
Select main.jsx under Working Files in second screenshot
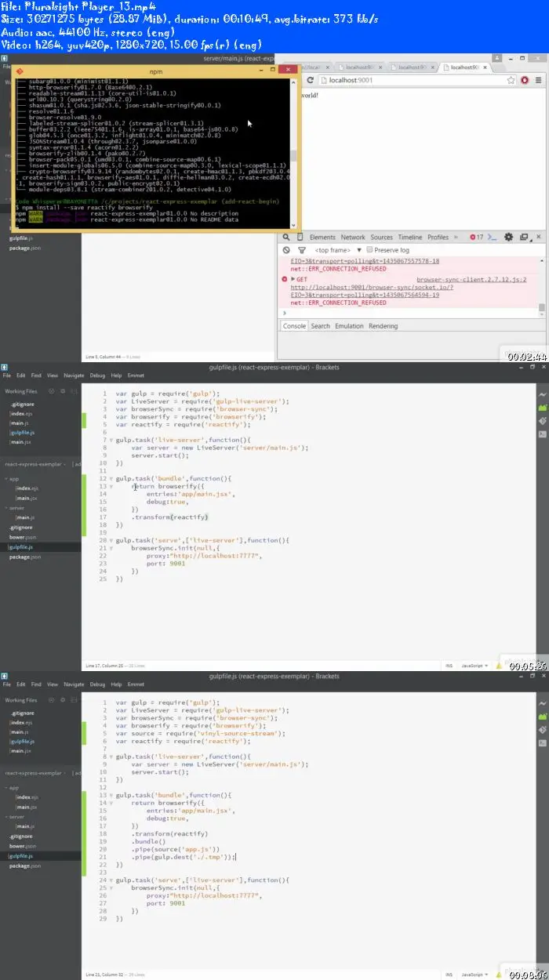[20, 442]
